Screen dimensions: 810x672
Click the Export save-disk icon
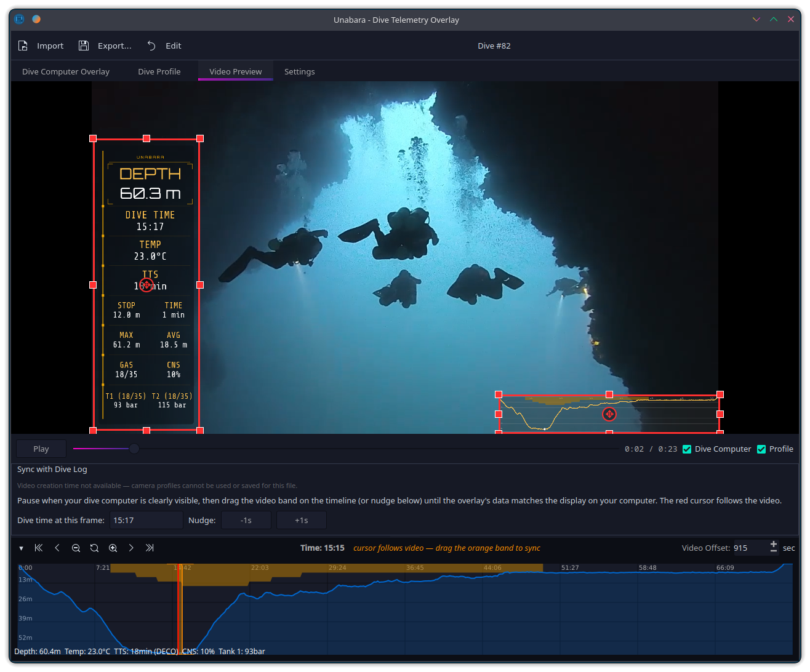click(x=84, y=46)
